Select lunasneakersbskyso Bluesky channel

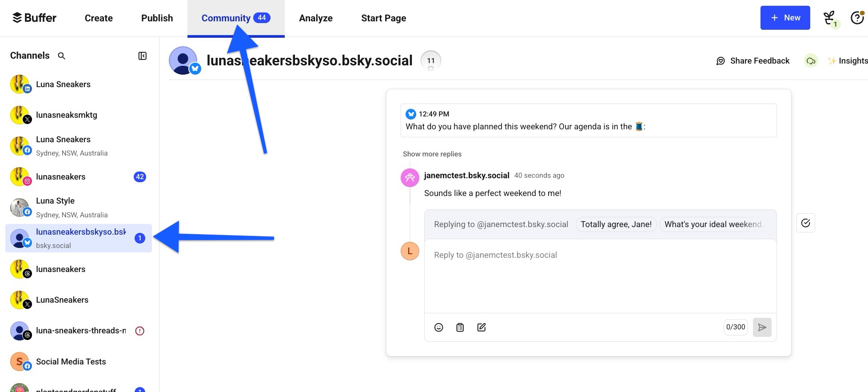[x=79, y=238]
